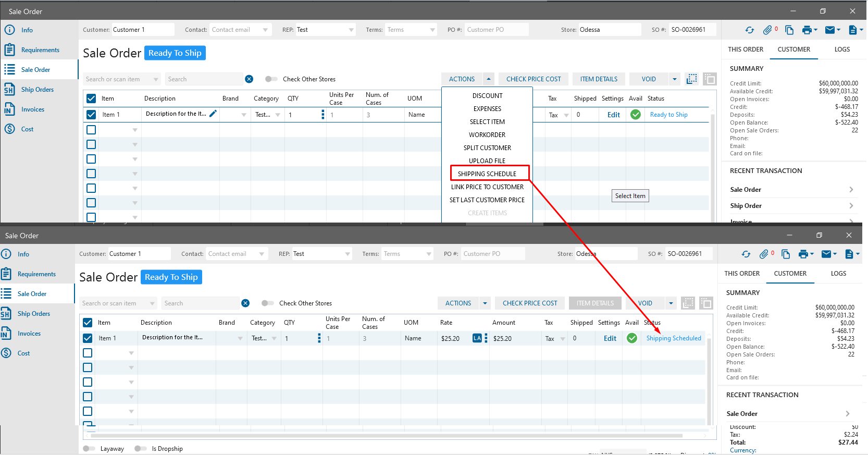Click copy order icon in upper window toolbar
The image size is (868, 455).
pyautogui.click(x=789, y=30)
